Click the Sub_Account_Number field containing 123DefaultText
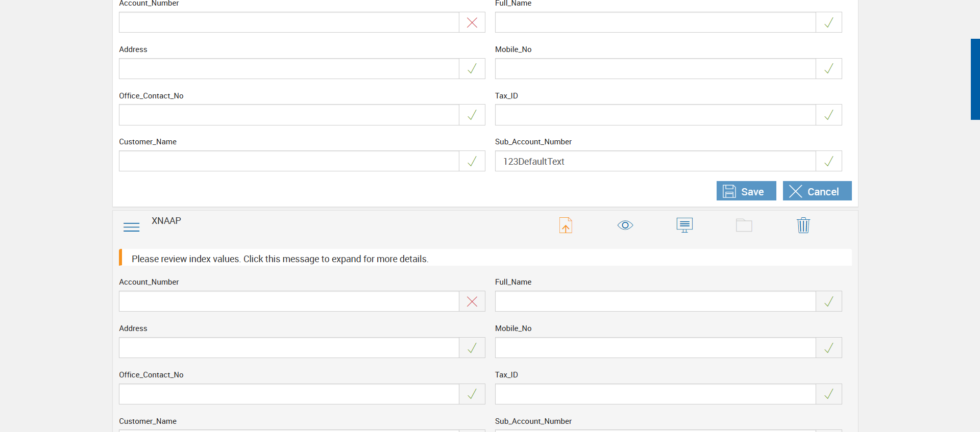 pyautogui.click(x=655, y=161)
